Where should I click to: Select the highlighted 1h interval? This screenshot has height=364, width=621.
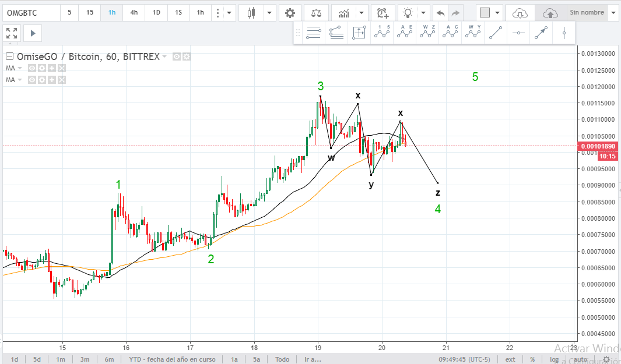point(112,13)
